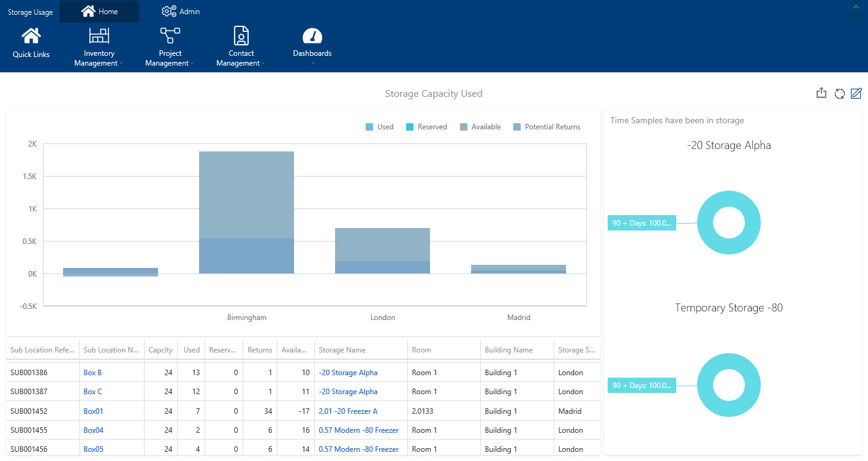Viewport: 868px width, 461px height.
Task: Open the -20 Storage Alpha link
Action: (348, 372)
